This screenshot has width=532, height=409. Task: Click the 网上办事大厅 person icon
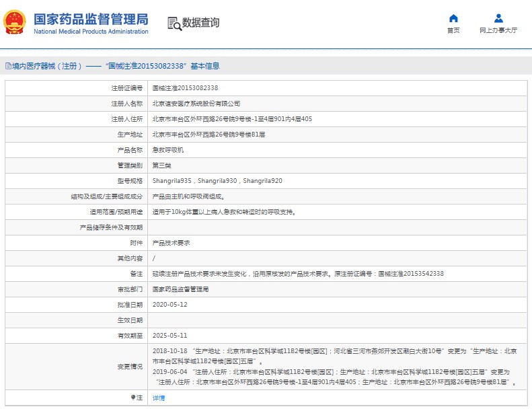click(x=498, y=18)
